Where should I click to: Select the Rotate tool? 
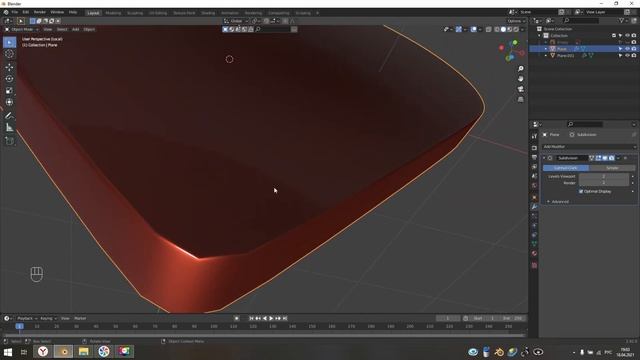[9, 79]
